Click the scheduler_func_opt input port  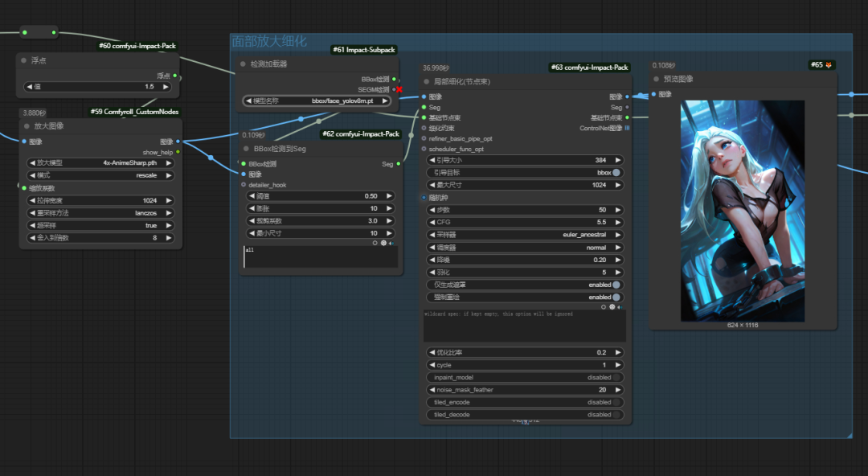[x=424, y=150]
